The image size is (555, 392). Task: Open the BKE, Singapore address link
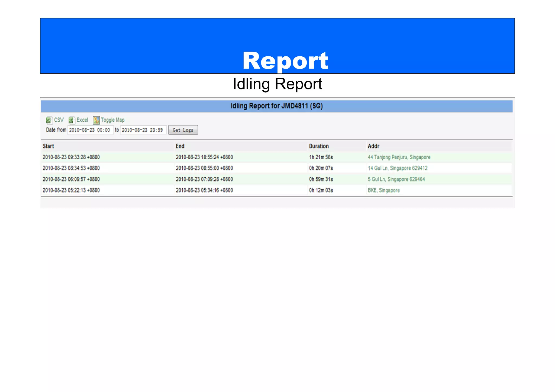(384, 190)
